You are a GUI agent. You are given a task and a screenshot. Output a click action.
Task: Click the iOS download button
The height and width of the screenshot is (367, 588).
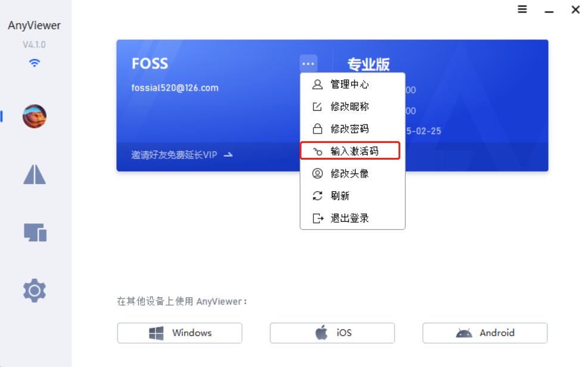[332, 333]
